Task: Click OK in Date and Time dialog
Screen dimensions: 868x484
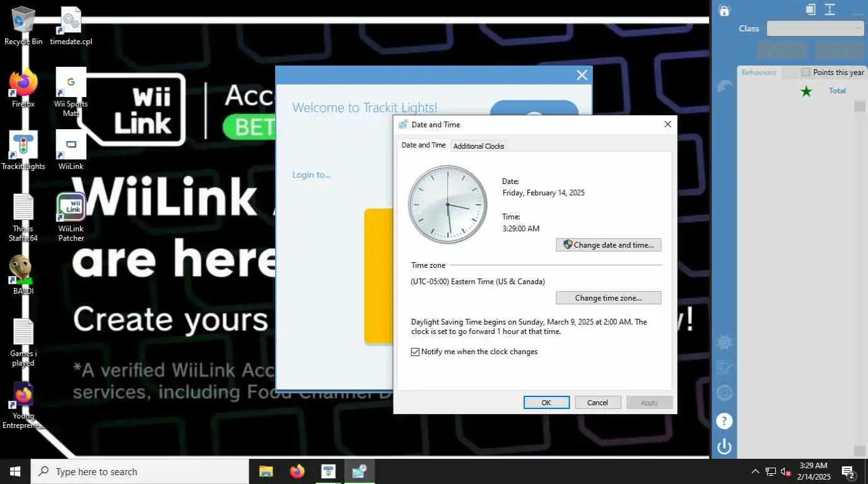Action: [546, 402]
